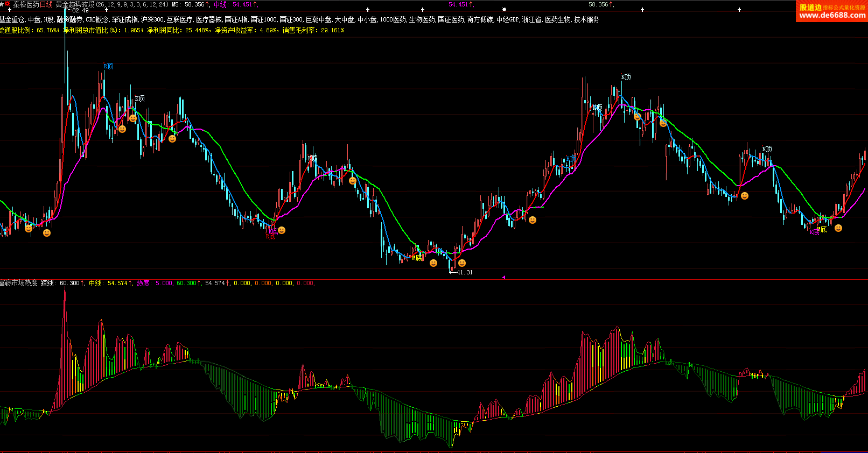Click the rightmost smiley signal marker on the chart
868x453 pixels.
838,228
